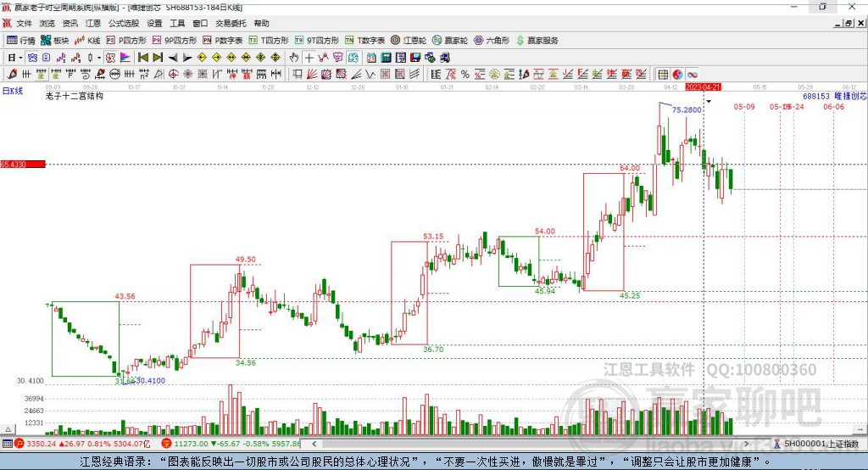The width and height of the screenshot is (868, 470).
Task: Open the 文件 menu
Action: point(24,23)
